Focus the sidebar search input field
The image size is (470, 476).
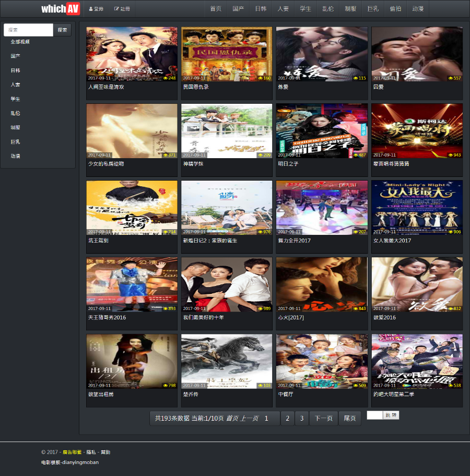click(x=28, y=30)
